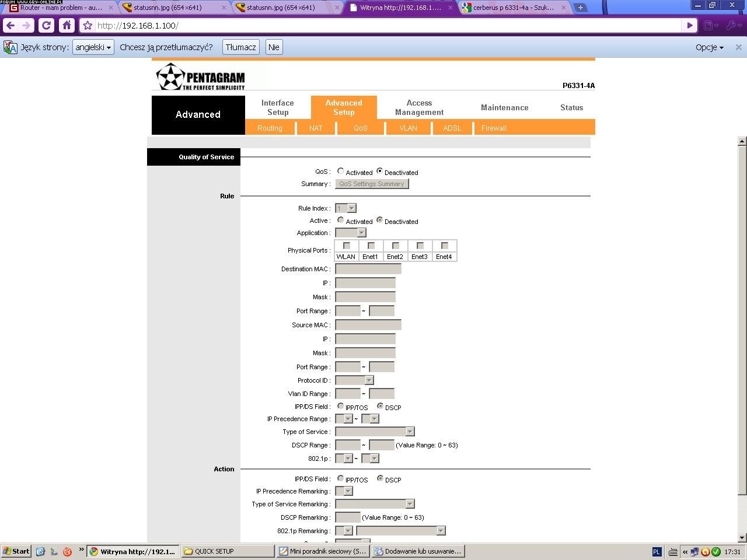This screenshot has width=747, height=560.
Task: Bookmark page with the star icon
Action: tap(88, 26)
